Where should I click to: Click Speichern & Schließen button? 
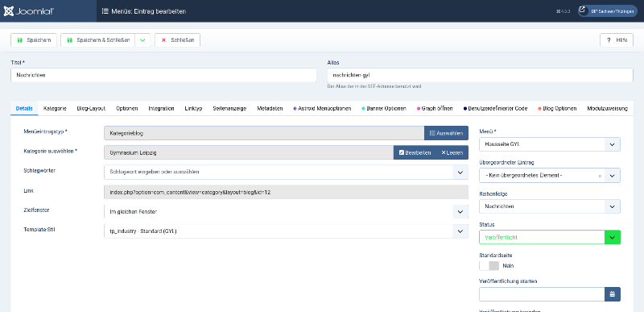point(97,40)
